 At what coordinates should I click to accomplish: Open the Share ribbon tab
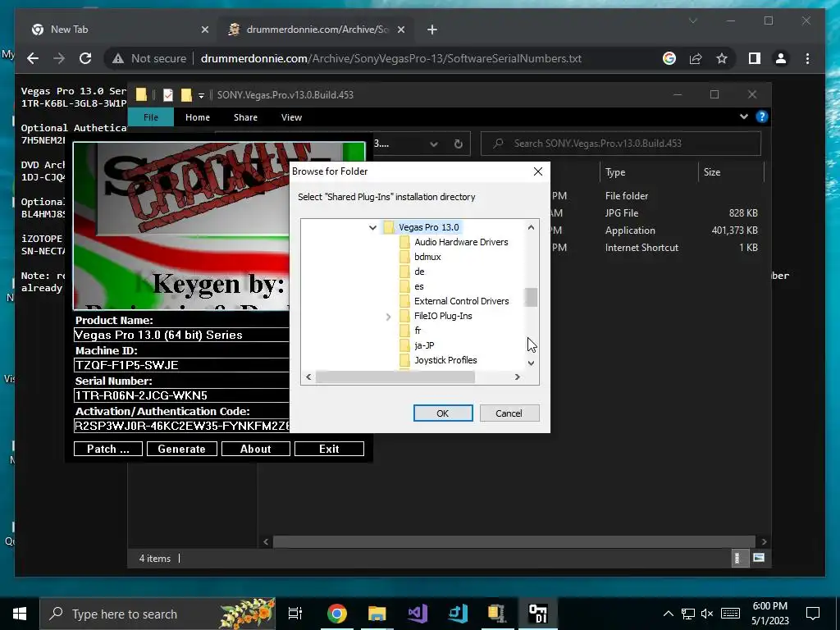pos(245,117)
